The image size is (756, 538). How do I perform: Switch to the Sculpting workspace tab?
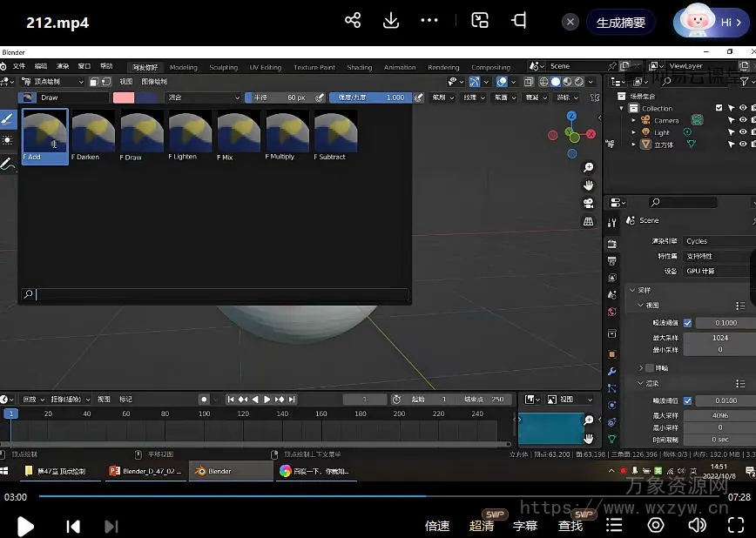[x=223, y=67]
